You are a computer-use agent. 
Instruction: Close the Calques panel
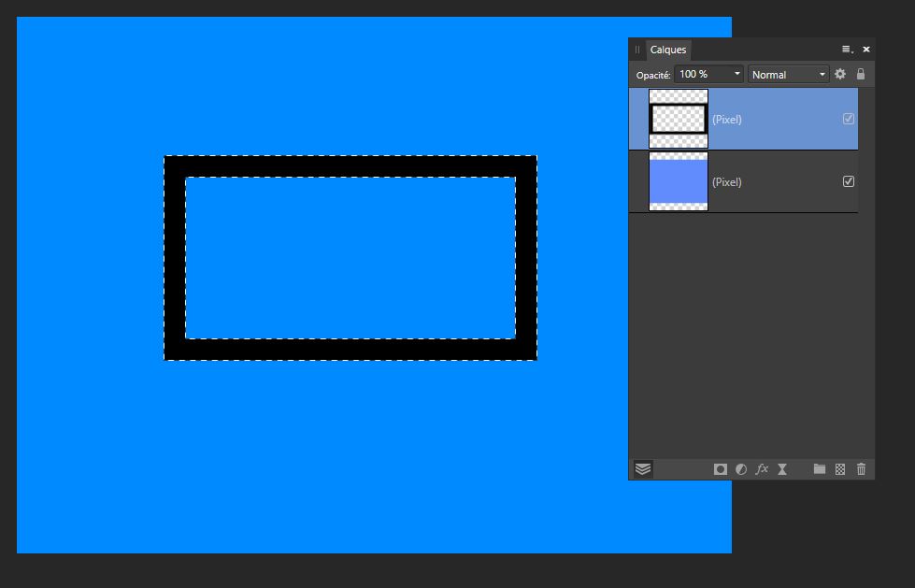(x=866, y=50)
